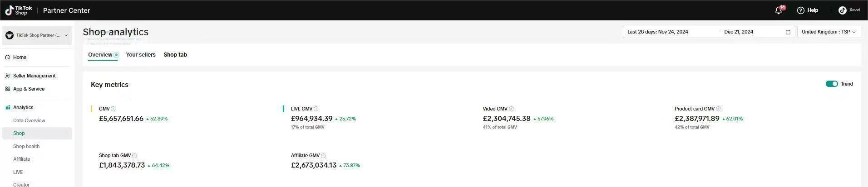Click the calendar icon in date range
Screen dimensions: 868x187
[788, 32]
